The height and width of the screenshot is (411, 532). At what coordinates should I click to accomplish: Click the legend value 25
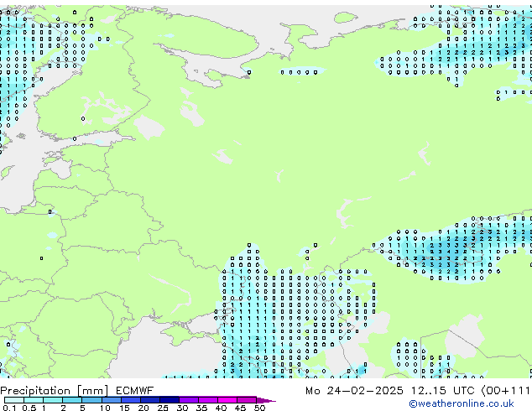163,408
